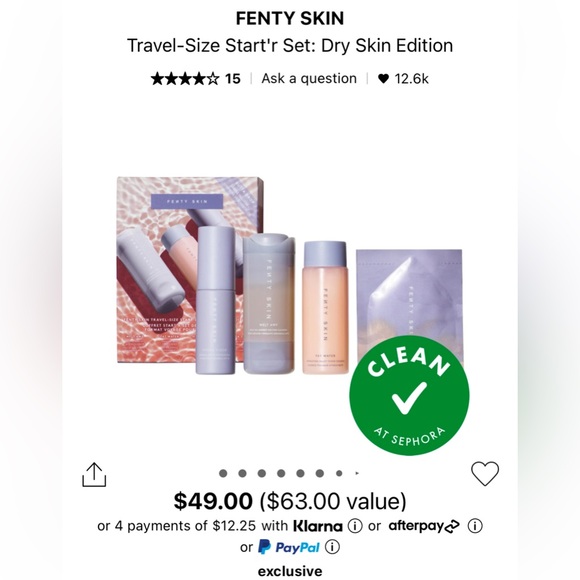Open the FENTY SKIN brand link
This screenshot has height=580, width=580.
pyautogui.click(x=290, y=18)
